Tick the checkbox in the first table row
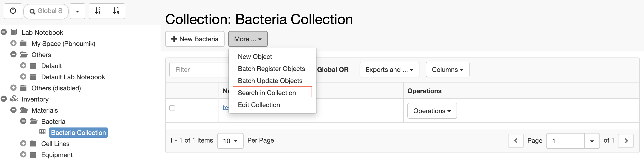644x159 pixels. pyautogui.click(x=172, y=108)
